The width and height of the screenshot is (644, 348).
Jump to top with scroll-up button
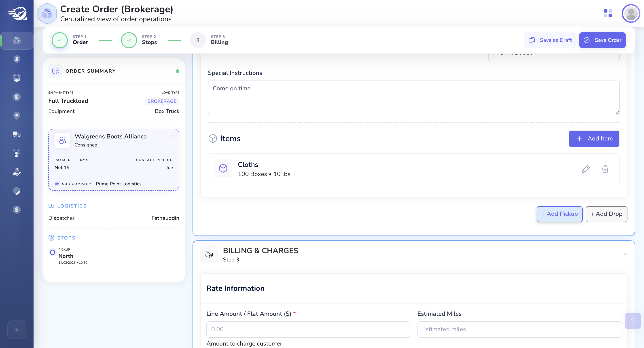click(x=633, y=320)
